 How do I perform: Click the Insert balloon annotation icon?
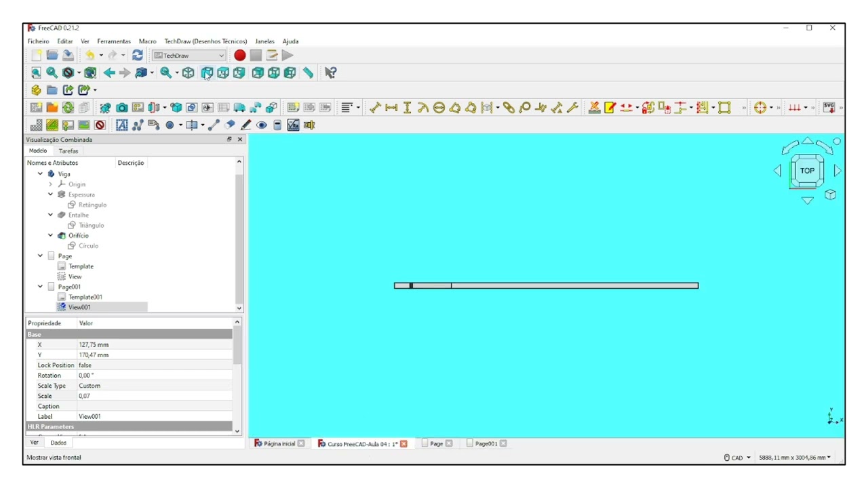(525, 108)
